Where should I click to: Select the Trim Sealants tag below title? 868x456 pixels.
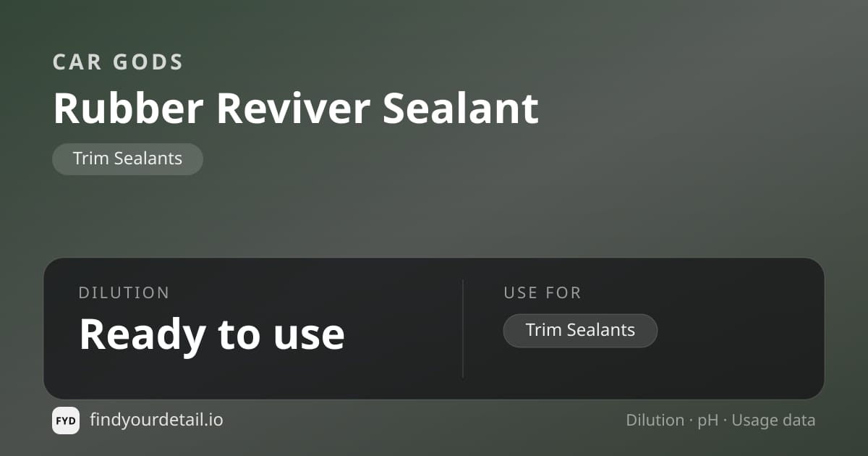tap(127, 159)
